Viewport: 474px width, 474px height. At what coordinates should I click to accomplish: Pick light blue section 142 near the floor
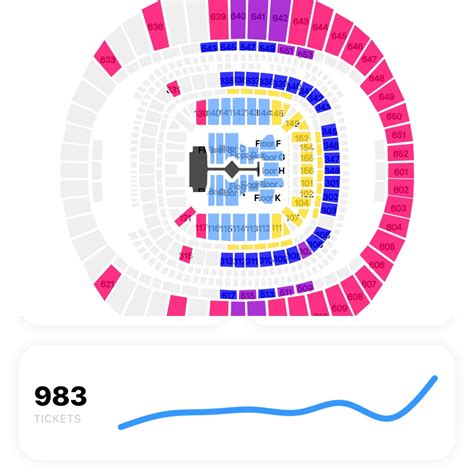(x=239, y=112)
